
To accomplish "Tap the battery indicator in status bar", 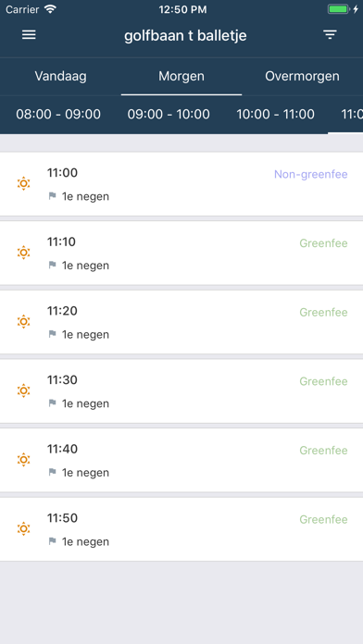I will click(x=338, y=9).
